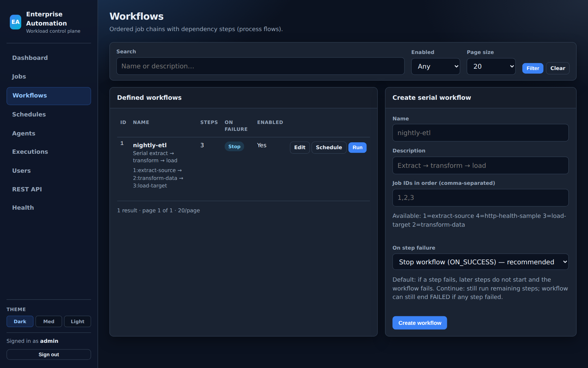Click the 'Yes' enabled cell

(262, 145)
